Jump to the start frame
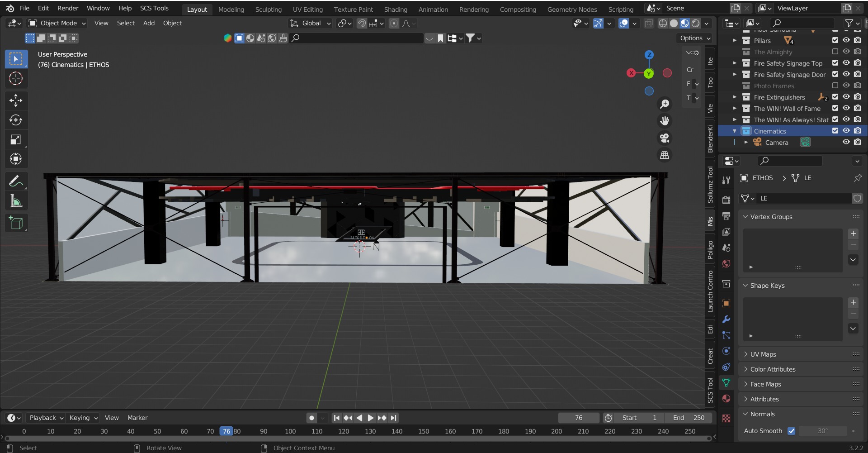 [336, 418]
